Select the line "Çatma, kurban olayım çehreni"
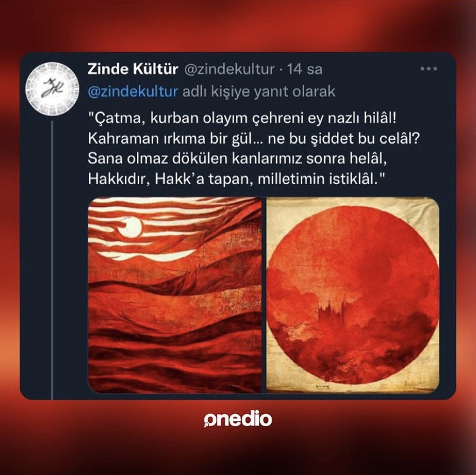Viewport: 476px width, 475px height. (x=242, y=118)
